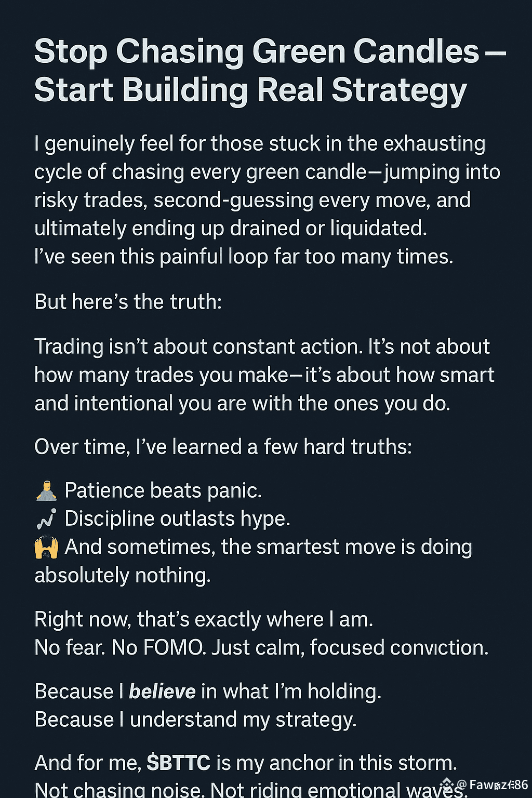The image size is (532, 798).
Task: Click the $BTTC cashtag
Action: pyautogui.click(x=178, y=763)
